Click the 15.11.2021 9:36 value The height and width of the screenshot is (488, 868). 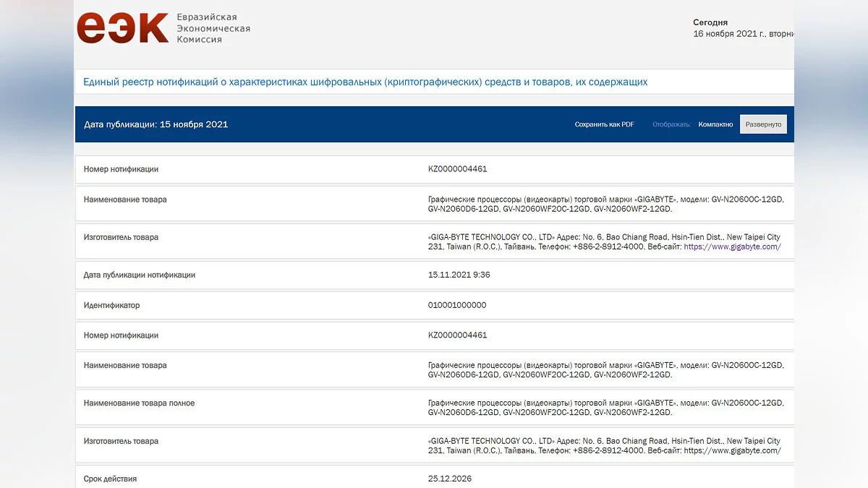coord(459,275)
